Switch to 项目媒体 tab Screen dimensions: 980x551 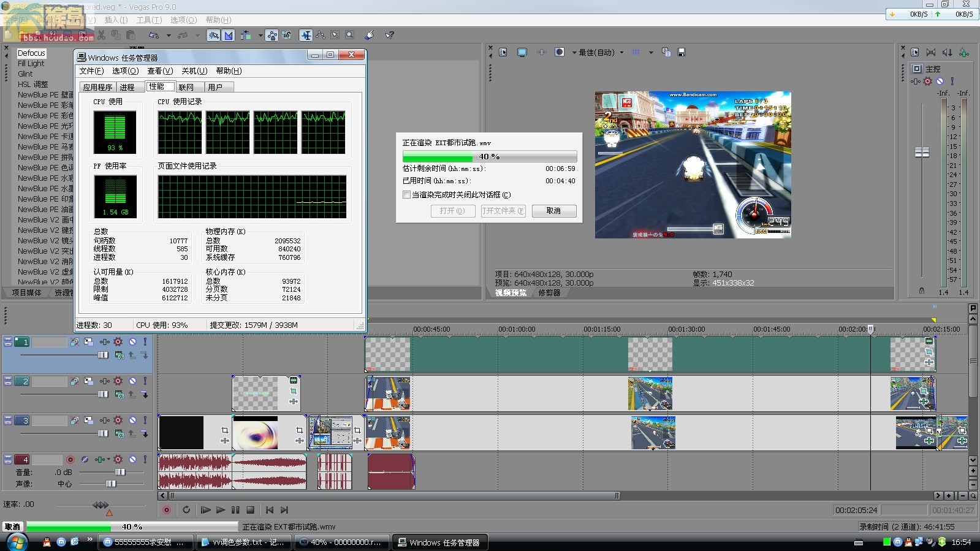pyautogui.click(x=26, y=293)
